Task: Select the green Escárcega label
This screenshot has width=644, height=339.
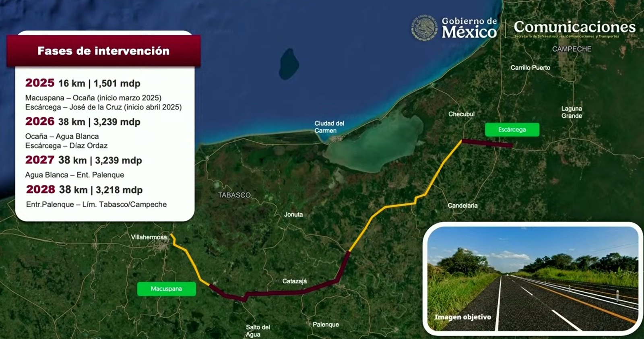Action: click(512, 130)
